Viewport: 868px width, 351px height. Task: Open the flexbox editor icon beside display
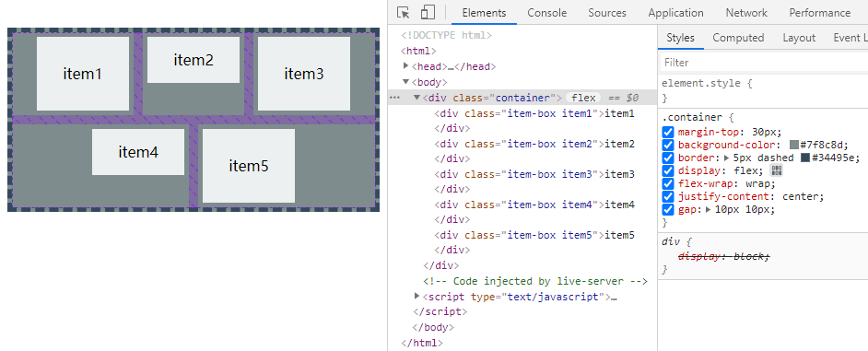tap(777, 170)
